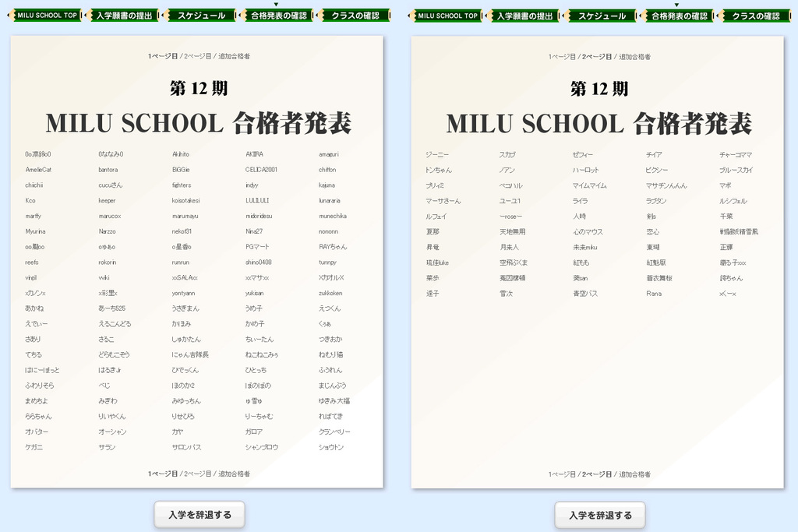The height and width of the screenshot is (532, 798).
Task: Click 入学願書の提出 pencil tab in left panel
Action: [x=124, y=16]
